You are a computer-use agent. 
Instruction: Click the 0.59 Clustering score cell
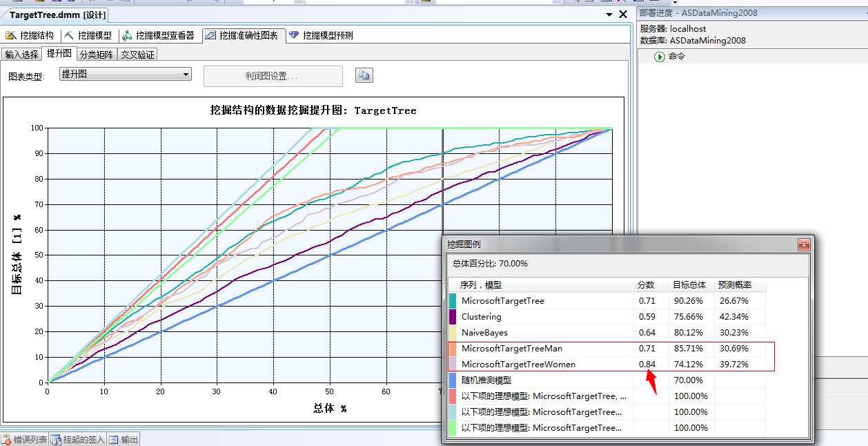647,317
